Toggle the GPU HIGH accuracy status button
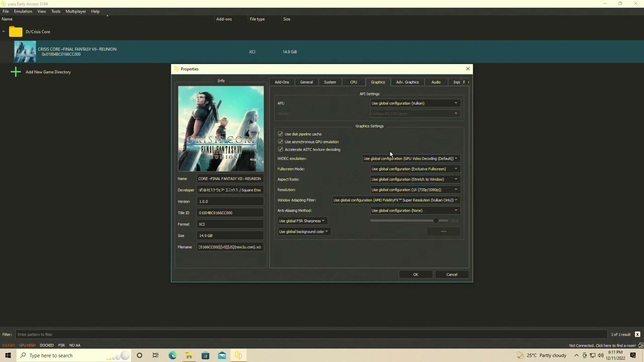Screen dimensions: 644x362 (x=27, y=345)
